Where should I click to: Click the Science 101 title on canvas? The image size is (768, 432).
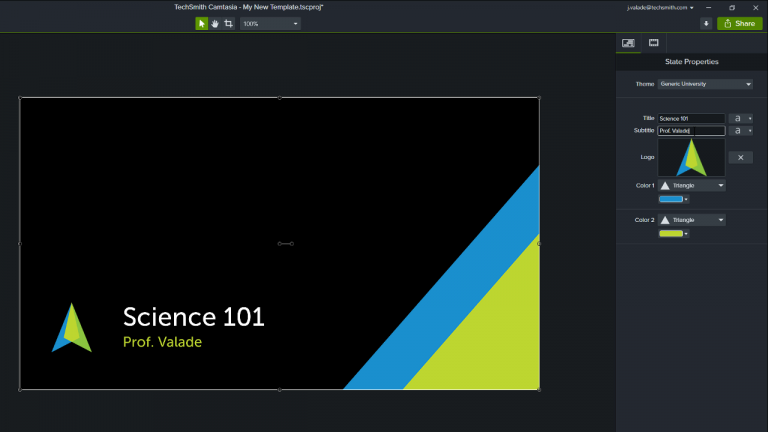point(193,316)
